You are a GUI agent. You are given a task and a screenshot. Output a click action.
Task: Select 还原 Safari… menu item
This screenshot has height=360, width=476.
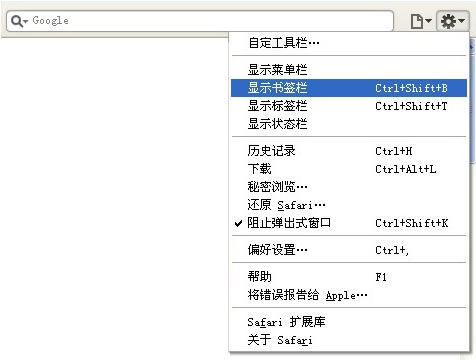tap(349, 205)
